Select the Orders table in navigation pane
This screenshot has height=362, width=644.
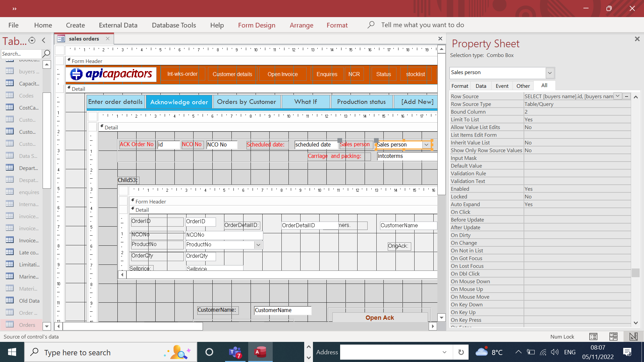point(21,325)
